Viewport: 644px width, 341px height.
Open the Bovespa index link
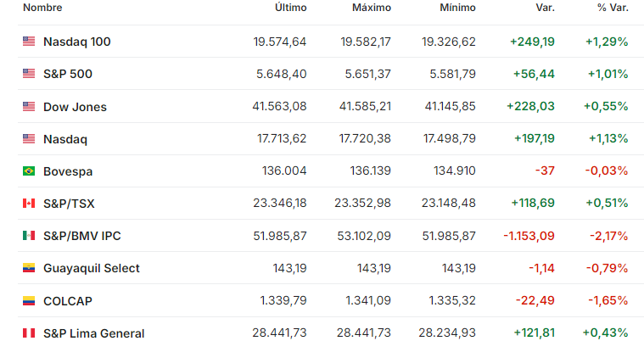[x=68, y=171]
